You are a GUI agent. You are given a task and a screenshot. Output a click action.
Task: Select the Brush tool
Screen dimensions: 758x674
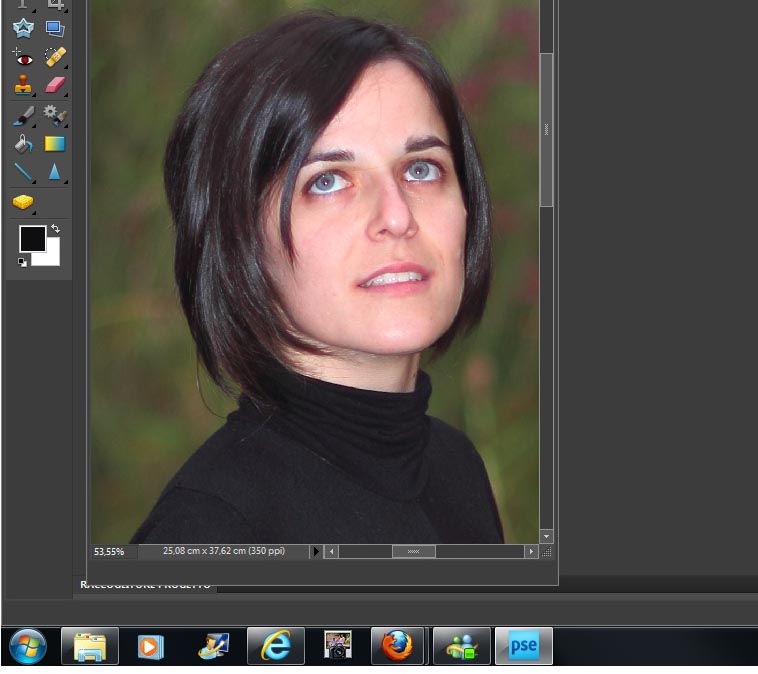coord(23,115)
